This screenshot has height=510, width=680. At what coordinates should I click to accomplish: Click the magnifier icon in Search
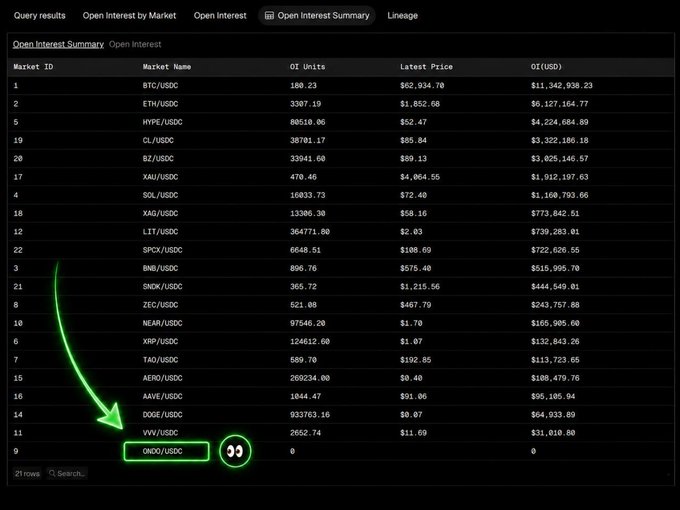click(x=52, y=473)
